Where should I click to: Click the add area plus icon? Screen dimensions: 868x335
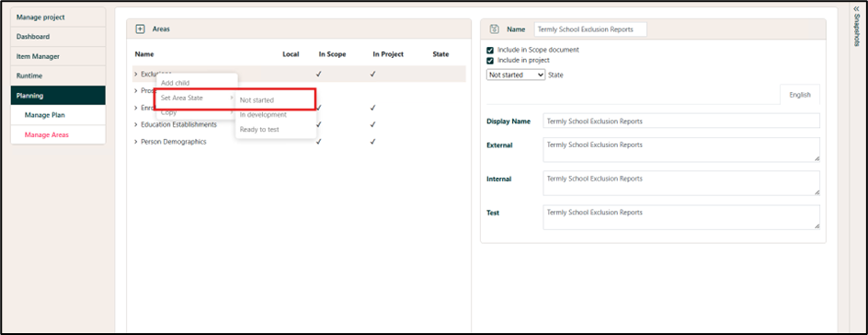140,29
